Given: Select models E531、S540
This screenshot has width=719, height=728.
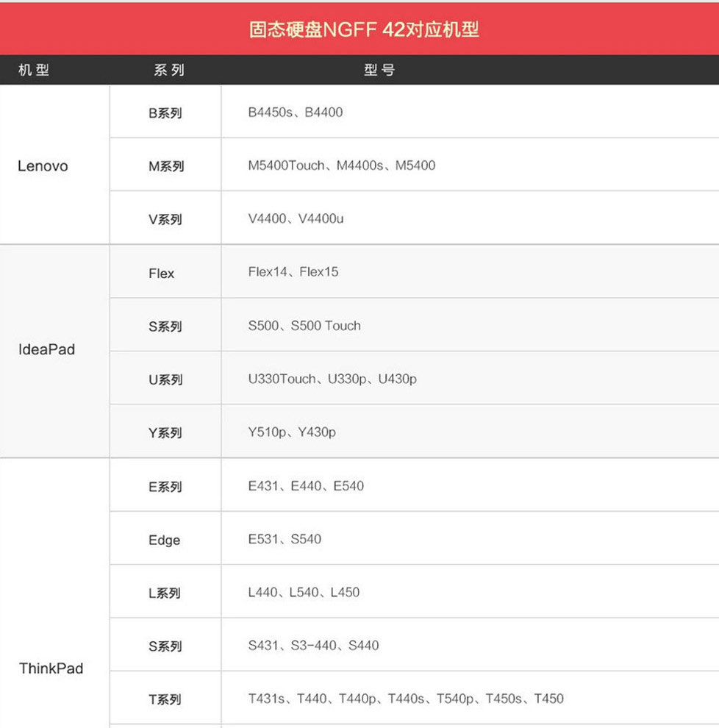Looking at the screenshot, I should pos(285,539).
